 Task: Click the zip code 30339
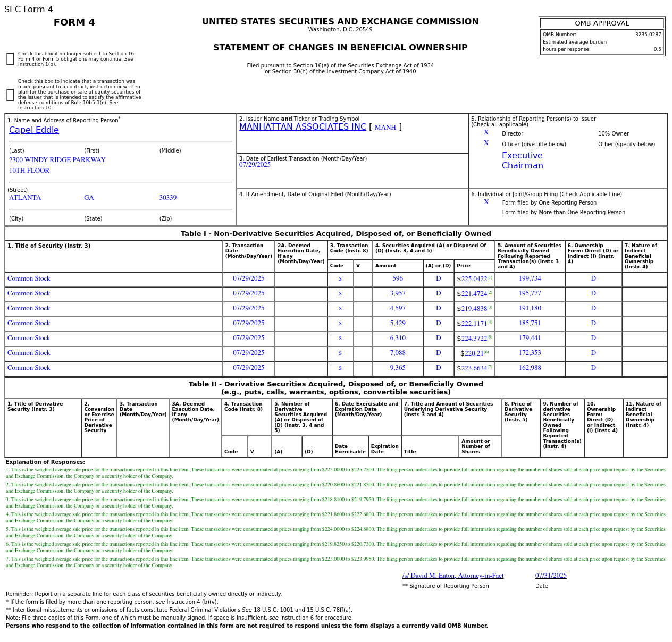[168, 198]
